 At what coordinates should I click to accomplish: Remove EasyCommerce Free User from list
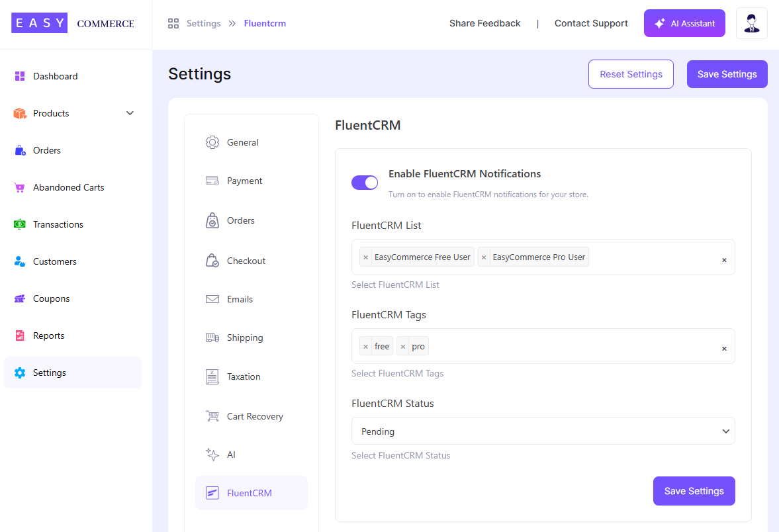[365, 257]
